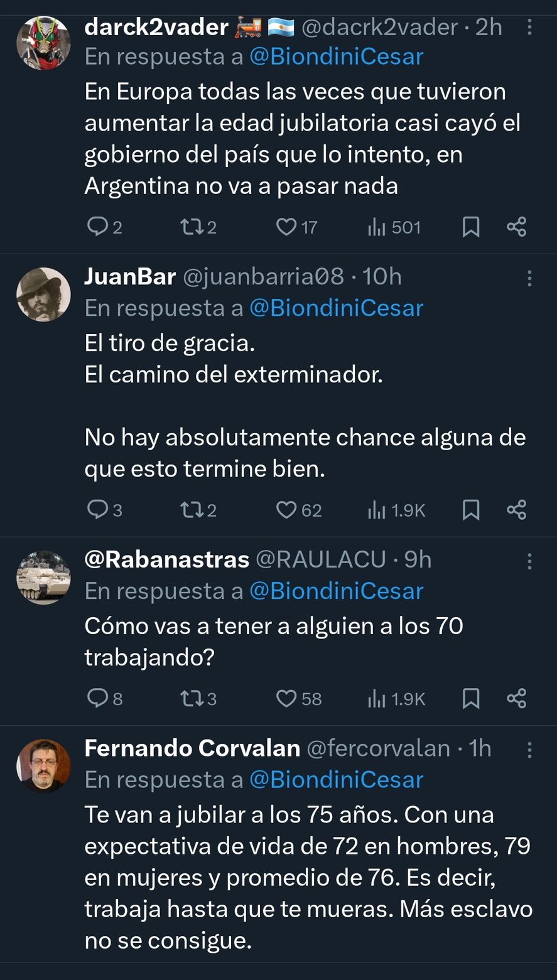Screen dimensions: 557x980
Task: Like JuanBar's tweet with 62 likes
Action: (286, 510)
